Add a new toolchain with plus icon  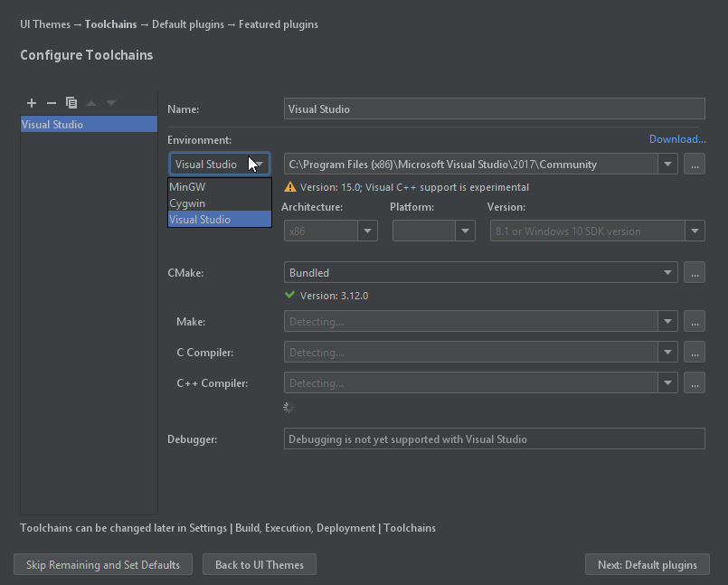pyautogui.click(x=32, y=102)
